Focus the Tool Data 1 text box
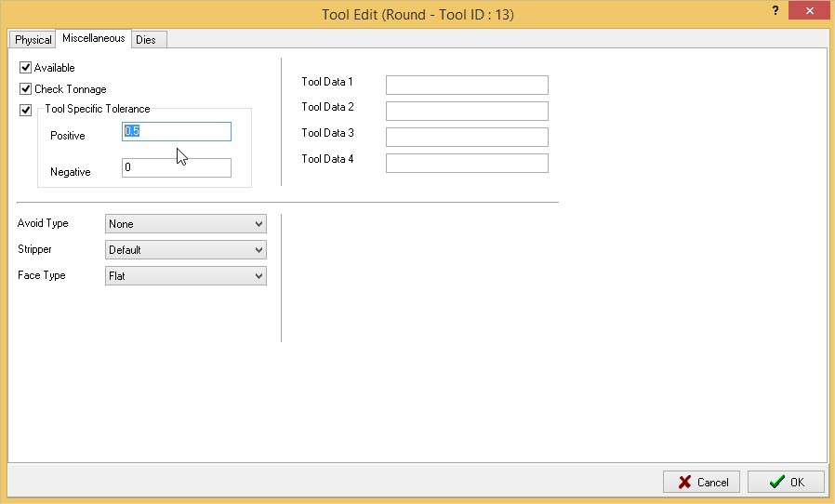 click(467, 86)
